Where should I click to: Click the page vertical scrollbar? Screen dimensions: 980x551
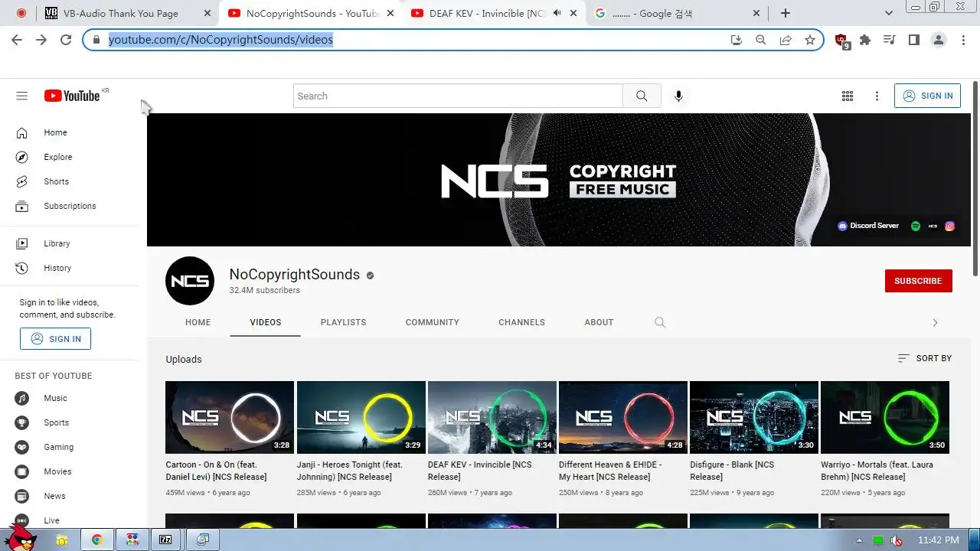[x=975, y=180]
